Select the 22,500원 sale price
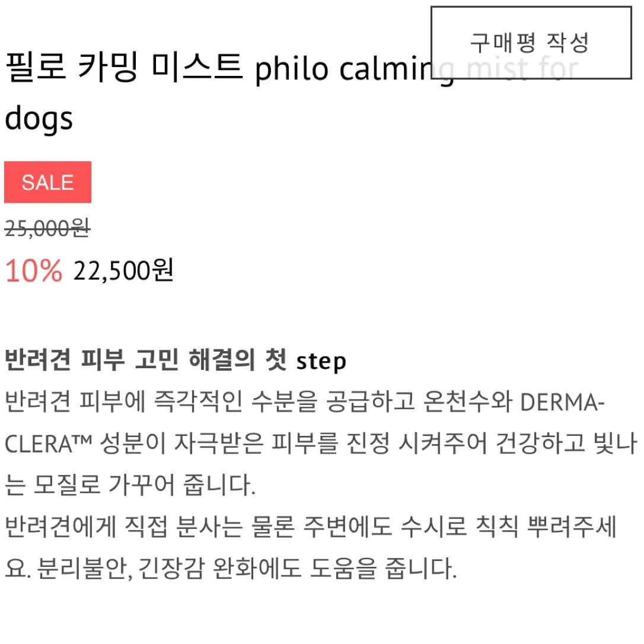 click(123, 270)
